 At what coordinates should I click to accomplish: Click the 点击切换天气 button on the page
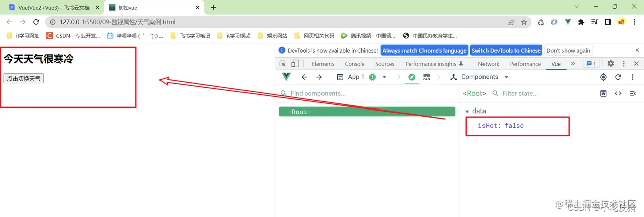coord(24,79)
